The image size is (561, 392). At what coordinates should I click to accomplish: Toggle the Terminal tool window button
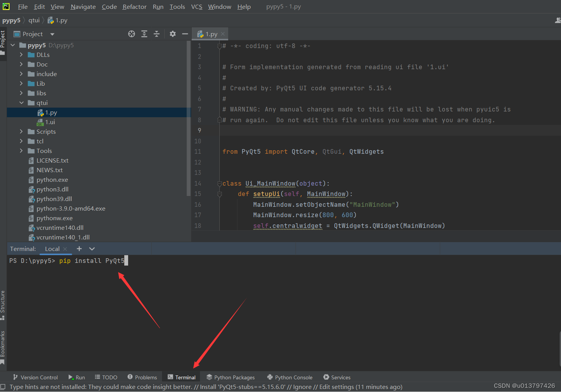pyautogui.click(x=182, y=377)
